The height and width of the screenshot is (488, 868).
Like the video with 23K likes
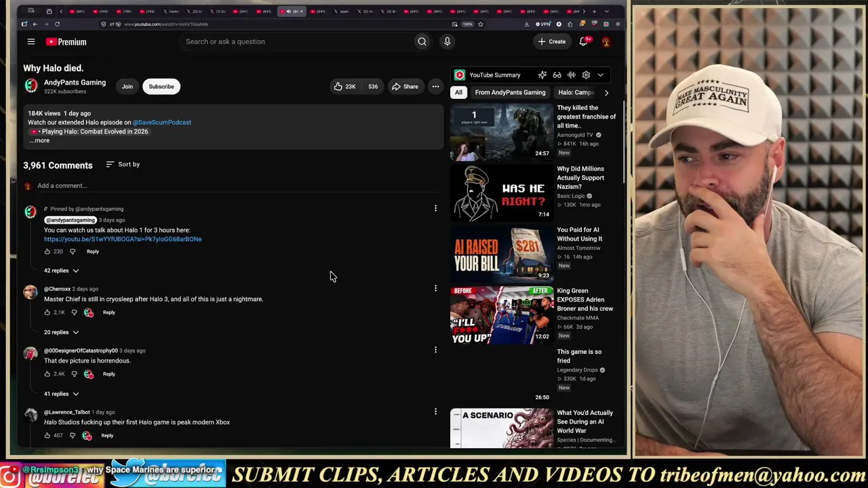point(345,87)
